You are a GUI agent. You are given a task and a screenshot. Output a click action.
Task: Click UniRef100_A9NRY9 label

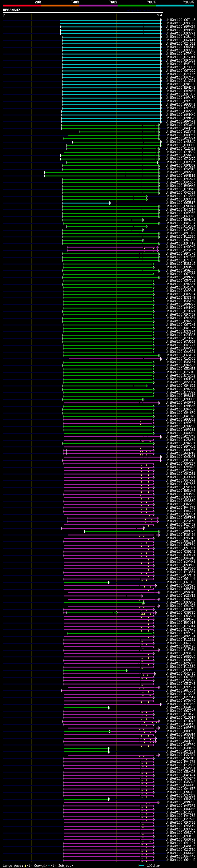coord(180,277)
